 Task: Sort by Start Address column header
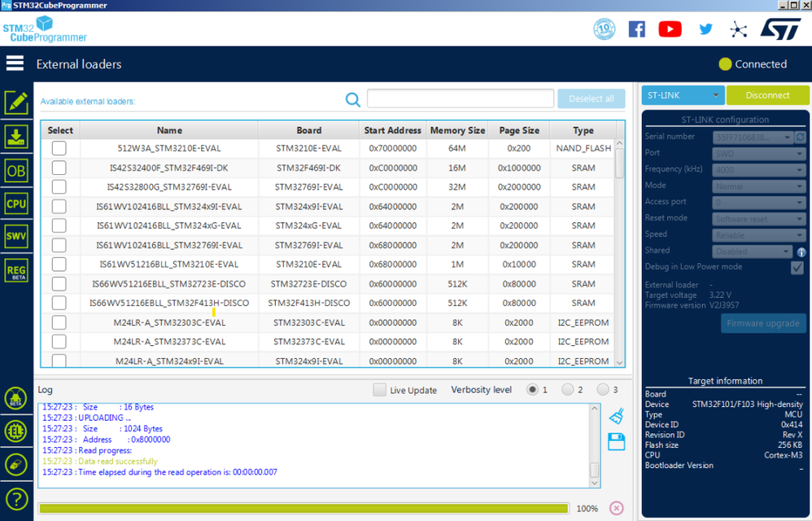(x=392, y=130)
